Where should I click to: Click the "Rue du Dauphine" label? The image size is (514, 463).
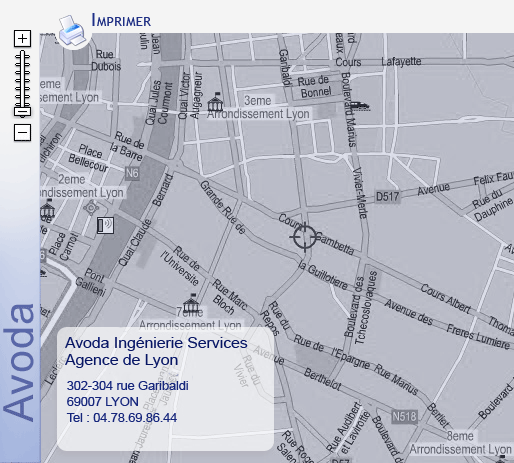click(492, 205)
